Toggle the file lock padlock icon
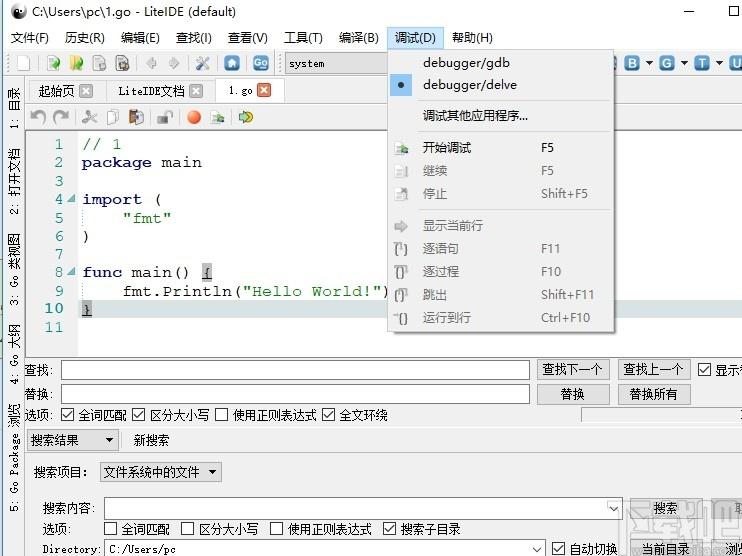This screenshot has width=742, height=556. pos(165,117)
